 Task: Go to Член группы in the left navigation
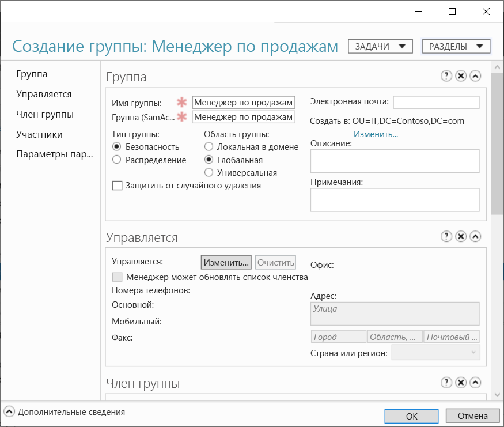click(45, 115)
